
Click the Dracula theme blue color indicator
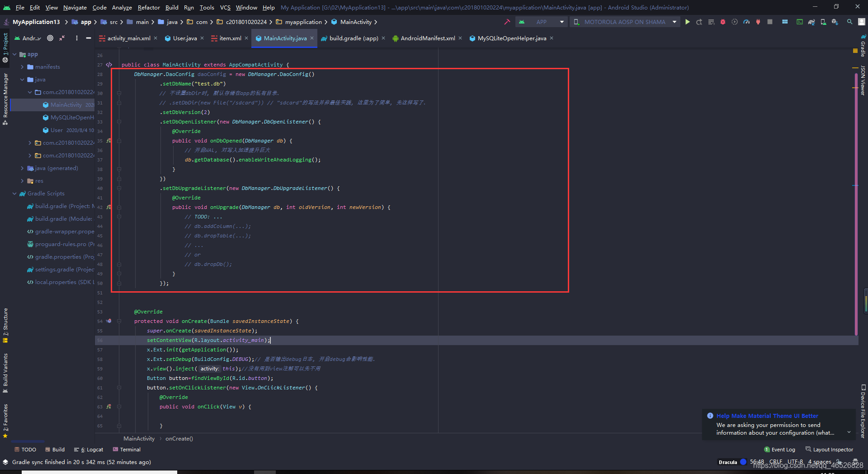point(743,462)
